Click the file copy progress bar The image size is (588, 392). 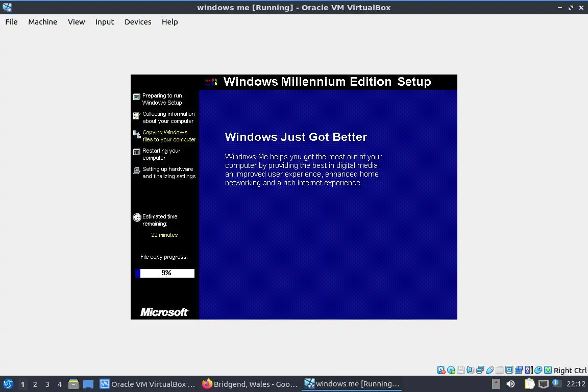pos(165,273)
